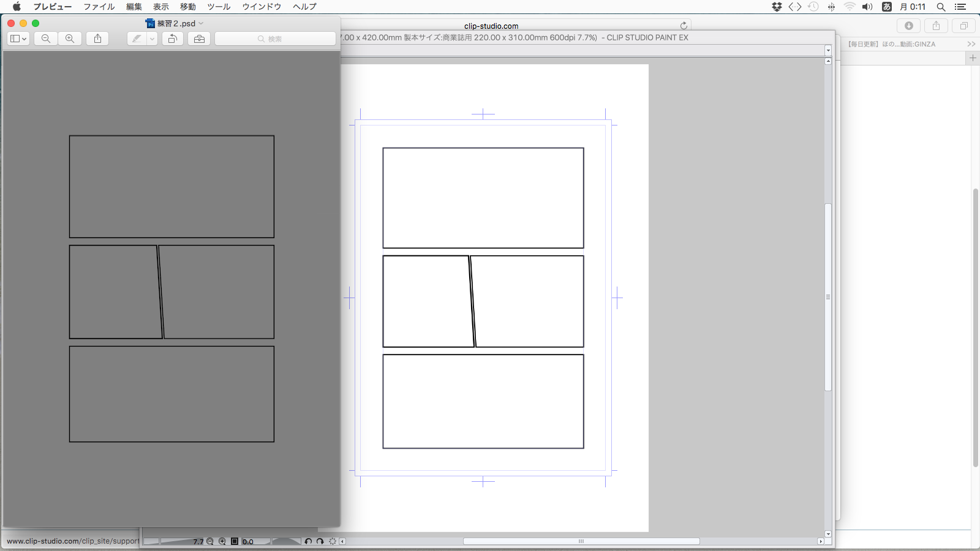Zoom out in the Preview toolbar
This screenshot has width=980, height=551.
pos(46,39)
